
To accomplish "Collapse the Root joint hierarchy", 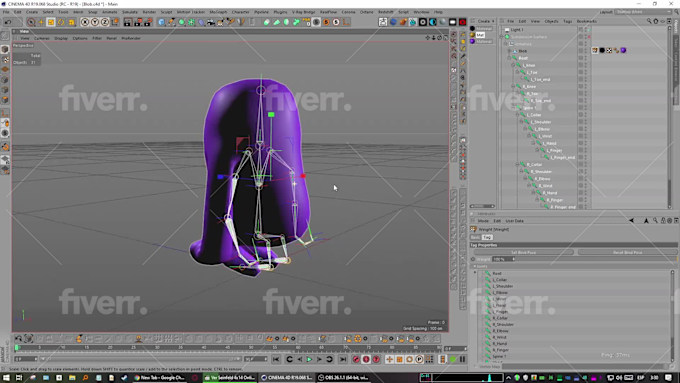I will click(x=510, y=58).
